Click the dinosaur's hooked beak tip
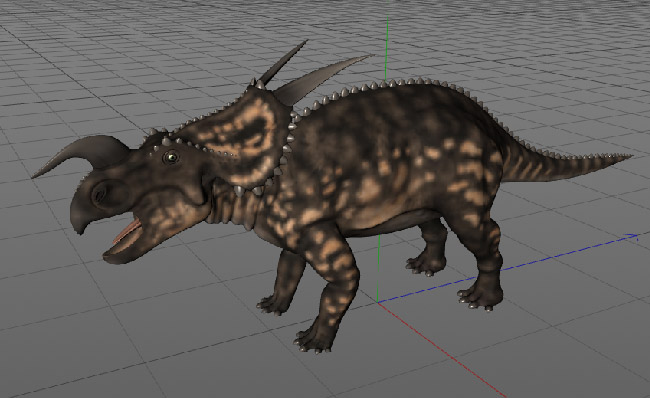 click(x=79, y=229)
